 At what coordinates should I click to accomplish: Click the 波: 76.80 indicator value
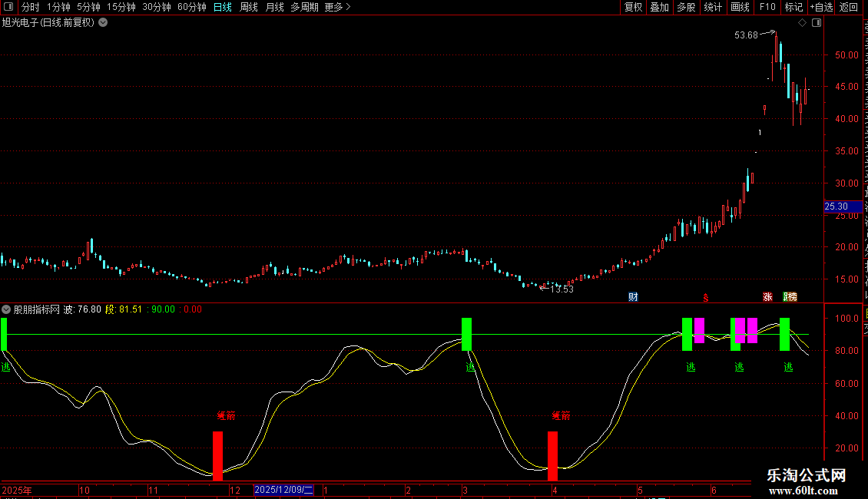tap(82, 309)
